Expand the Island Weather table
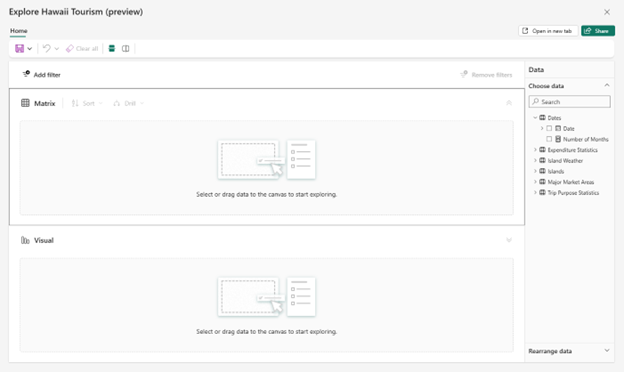Image resolution: width=624 pixels, height=372 pixels. pos(535,161)
